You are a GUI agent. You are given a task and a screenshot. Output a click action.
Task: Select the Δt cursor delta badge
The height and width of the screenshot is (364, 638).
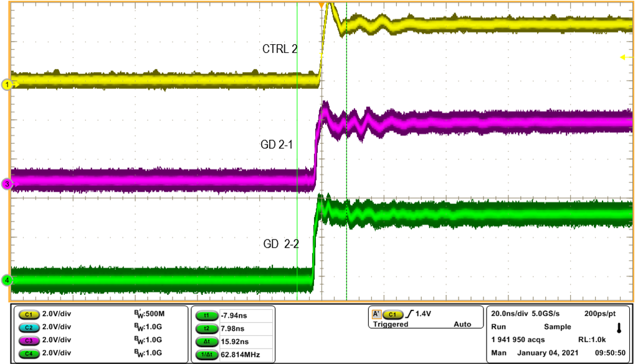coord(206,342)
